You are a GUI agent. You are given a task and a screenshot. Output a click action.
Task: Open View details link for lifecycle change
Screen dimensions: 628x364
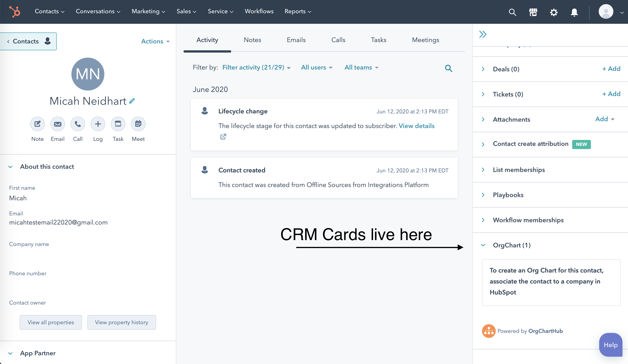click(x=417, y=126)
